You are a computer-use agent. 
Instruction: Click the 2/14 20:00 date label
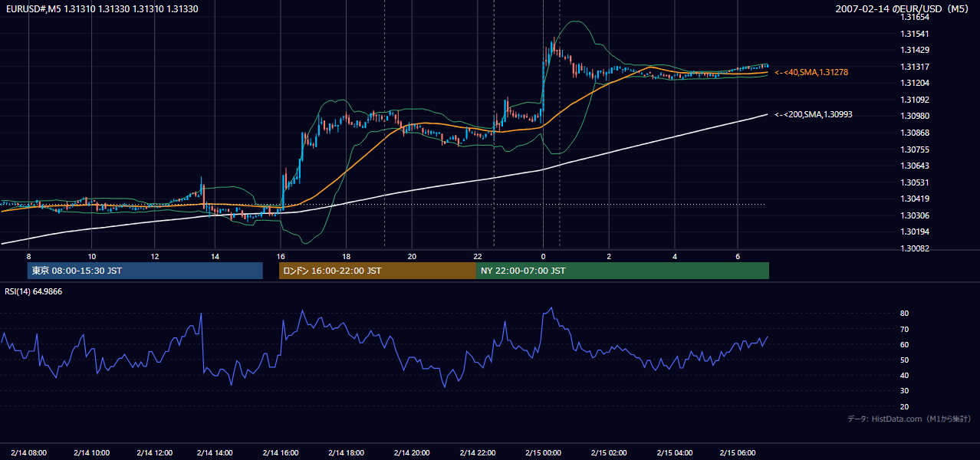pos(411,452)
